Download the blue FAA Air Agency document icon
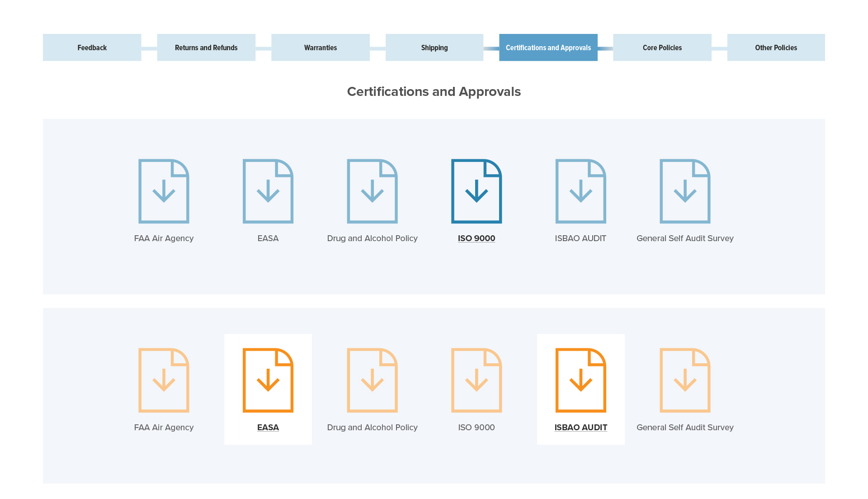Image resolution: width=868 pixels, height=499 pixels. point(164,191)
